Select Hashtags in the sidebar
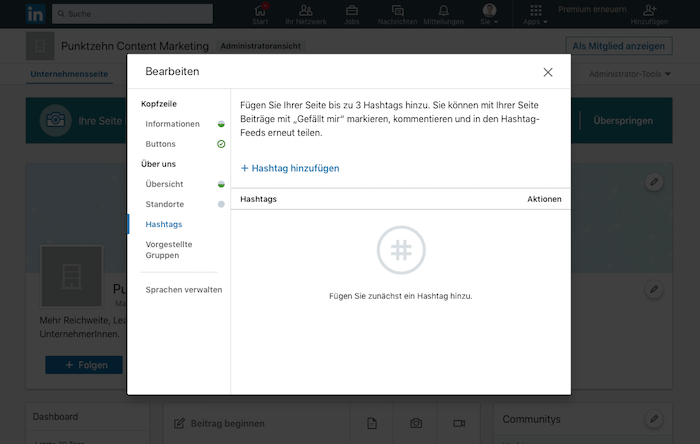Screen dimensions: 700x444 click(164, 224)
